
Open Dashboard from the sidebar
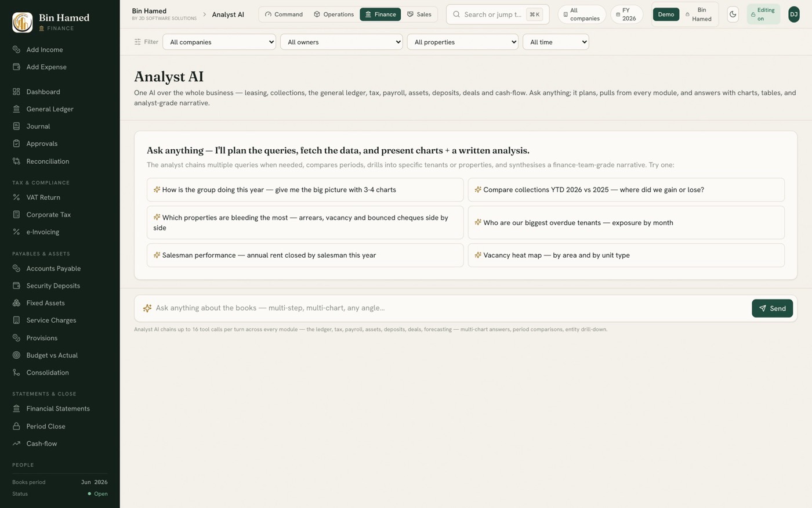(x=60, y=92)
